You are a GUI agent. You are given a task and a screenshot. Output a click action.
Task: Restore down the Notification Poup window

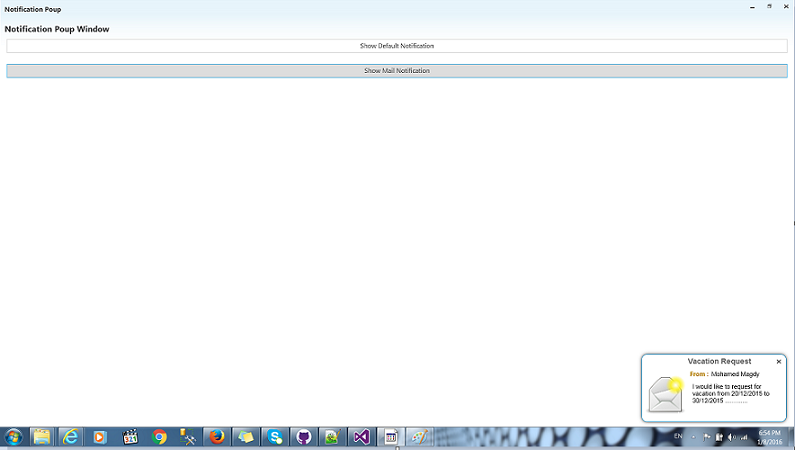[769, 7]
